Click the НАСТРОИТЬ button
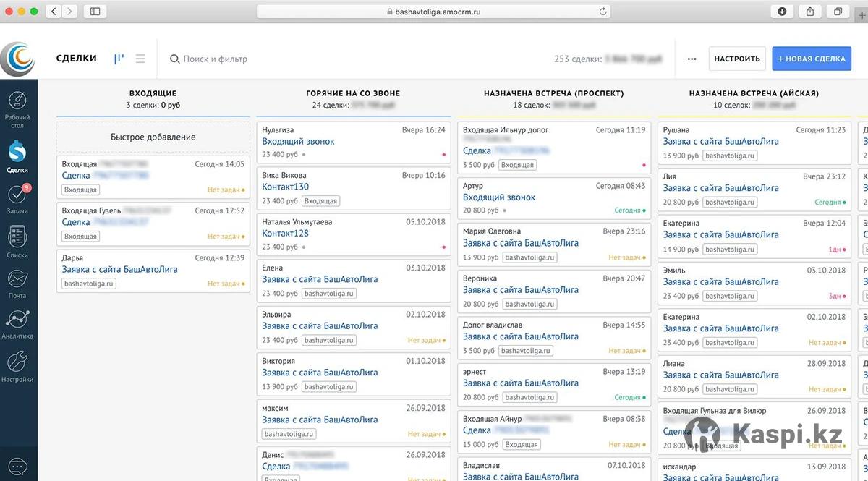868x481 pixels. coord(736,59)
